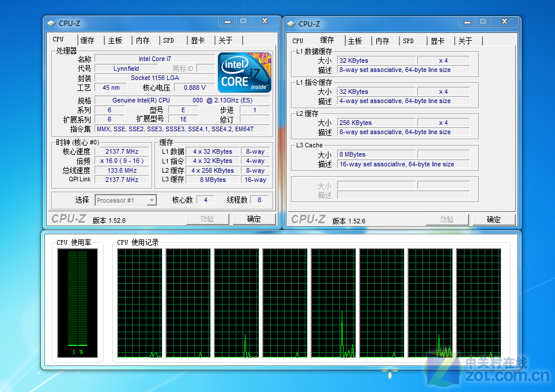Open 显卡 tab in right CPU-Z window
555x392 pixels.
pyautogui.click(x=437, y=41)
